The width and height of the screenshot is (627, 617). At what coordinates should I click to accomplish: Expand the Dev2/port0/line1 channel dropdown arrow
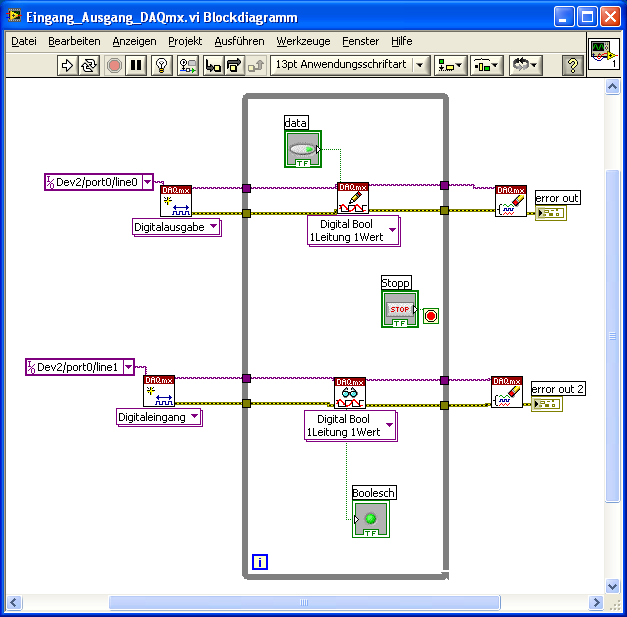[x=128, y=367]
